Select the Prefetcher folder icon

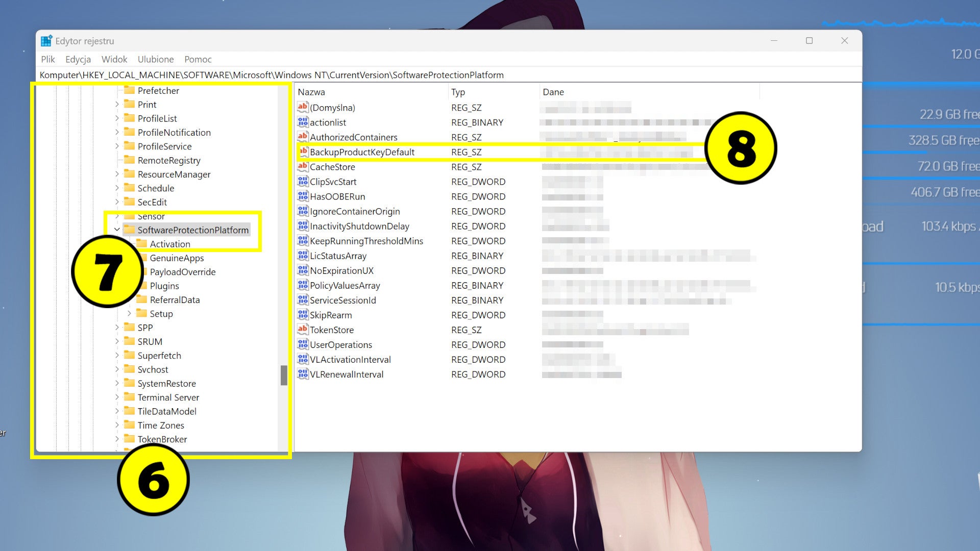pyautogui.click(x=129, y=90)
